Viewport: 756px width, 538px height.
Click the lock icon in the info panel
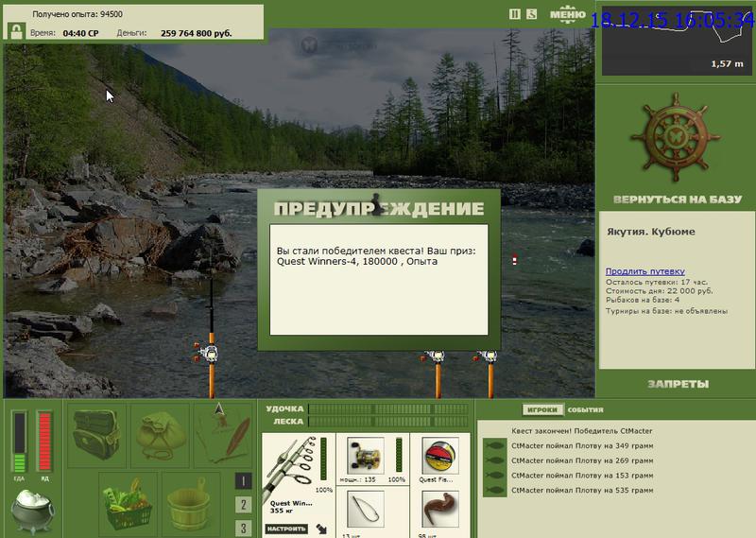click(16, 32)
